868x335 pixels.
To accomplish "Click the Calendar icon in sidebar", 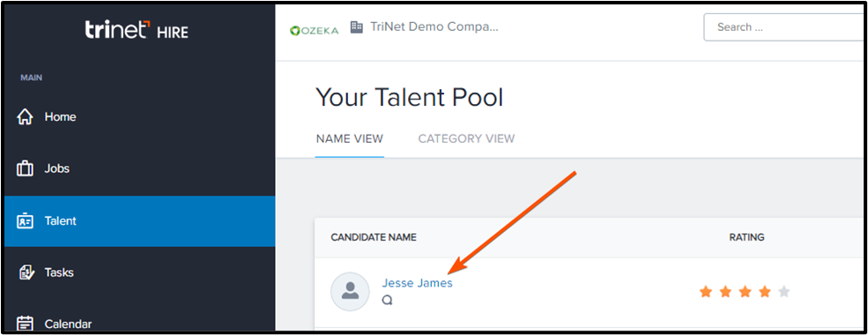I will click(x=25, y=324).
